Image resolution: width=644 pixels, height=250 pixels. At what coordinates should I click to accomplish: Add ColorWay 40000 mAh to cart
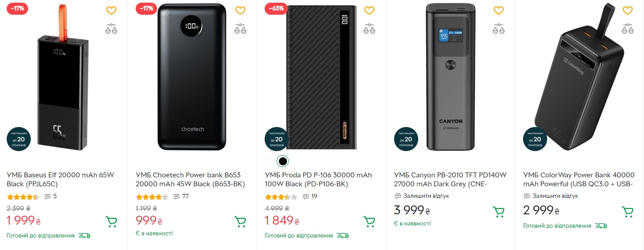pos(627,212)
